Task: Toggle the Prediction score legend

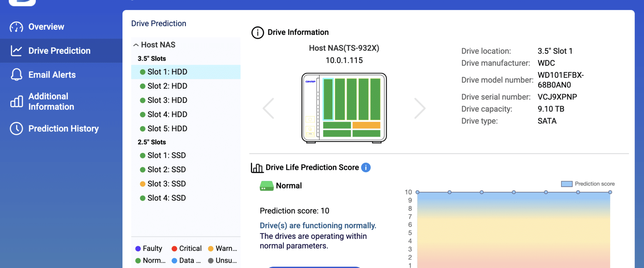Action: click(588, 184)
